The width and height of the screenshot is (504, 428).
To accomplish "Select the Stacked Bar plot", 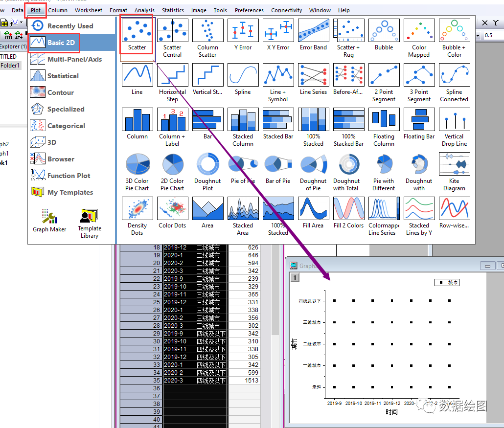I will pos(278,124).
